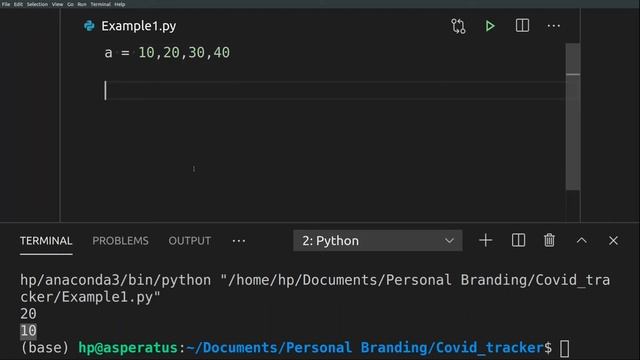Focus the terminal cursor block
Screen dimensions: 640x360
(564, 349)
